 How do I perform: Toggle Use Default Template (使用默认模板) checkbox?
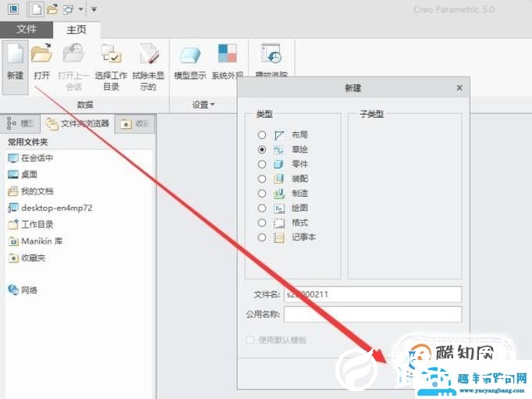coord(250,340)
